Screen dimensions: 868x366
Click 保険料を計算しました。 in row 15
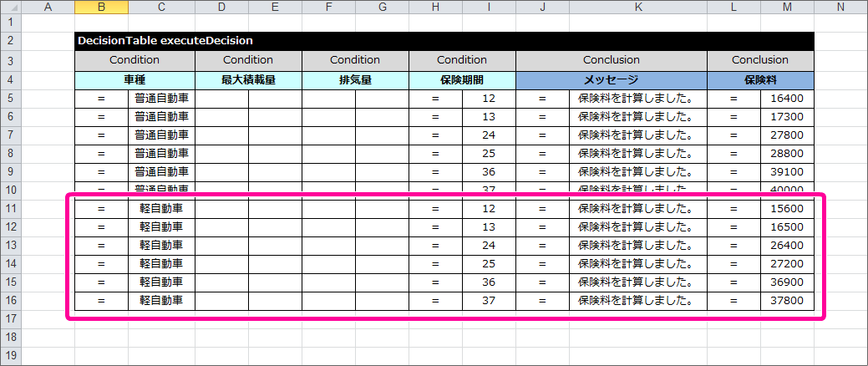pos(638,282)
